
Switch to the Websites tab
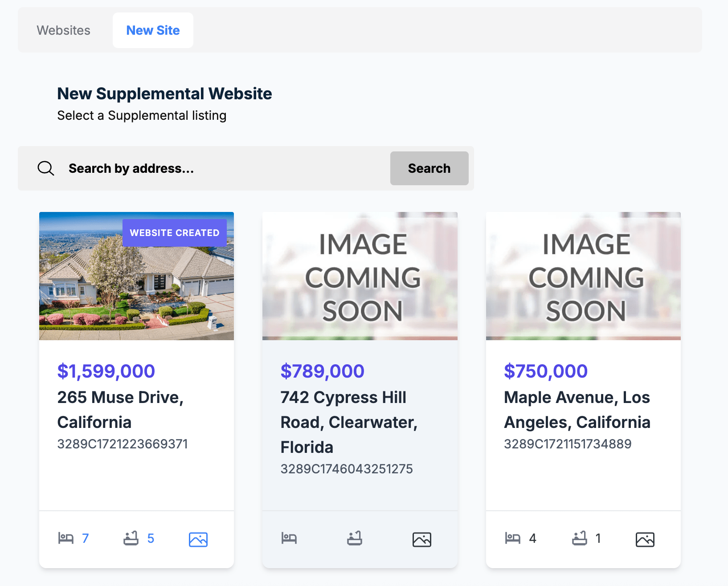click(63, 30)
